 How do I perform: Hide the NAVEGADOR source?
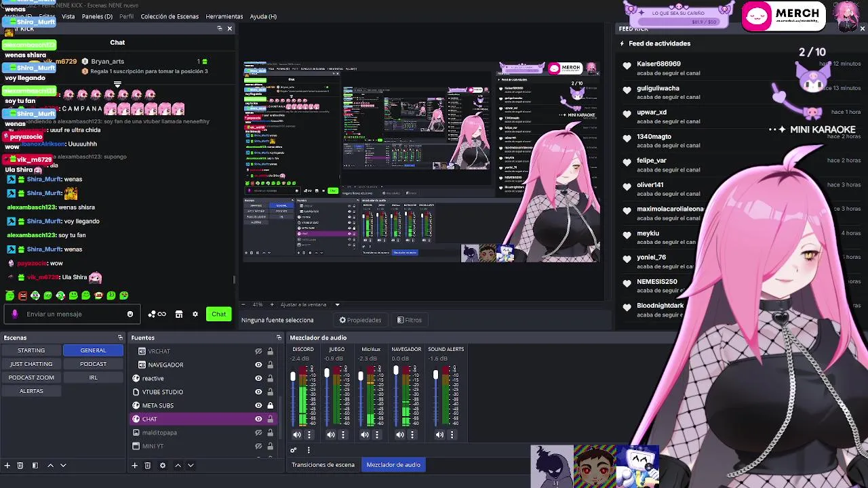[258, 365]
